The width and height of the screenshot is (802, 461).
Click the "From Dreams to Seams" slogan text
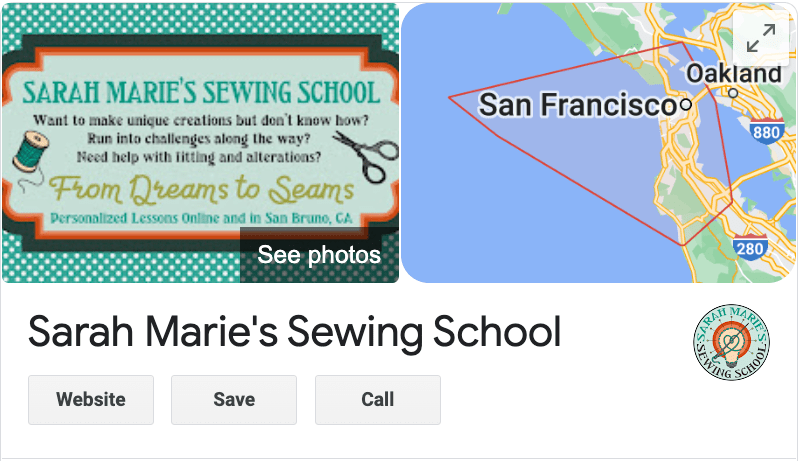coord(202,188)
